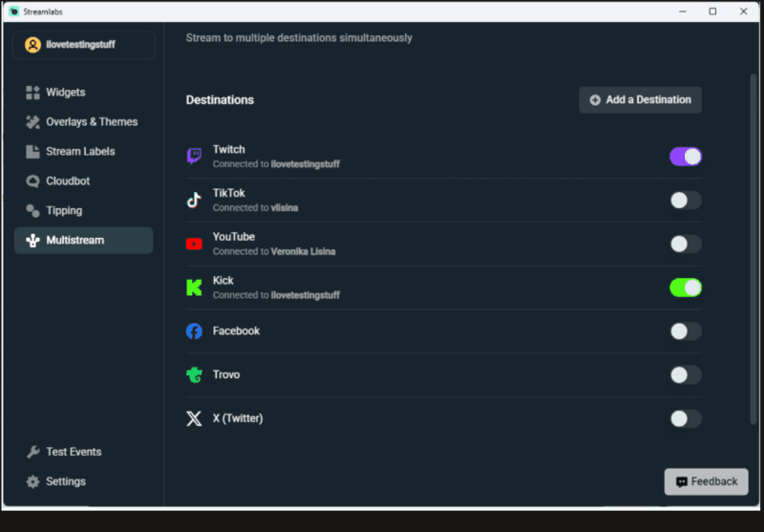The width and height of the screenshot is (764, 532).
Task: Click the YouTube logo icon
Action: tap(194, 244)
